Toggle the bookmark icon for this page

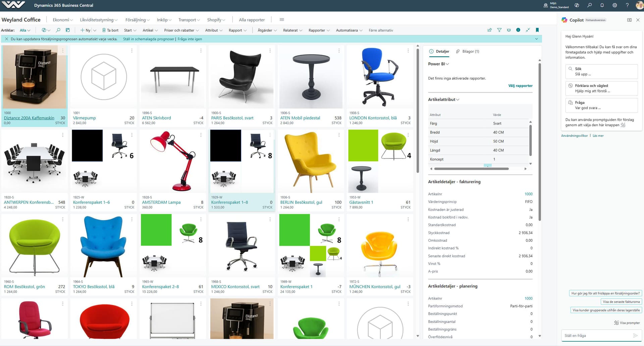[537, 30]
